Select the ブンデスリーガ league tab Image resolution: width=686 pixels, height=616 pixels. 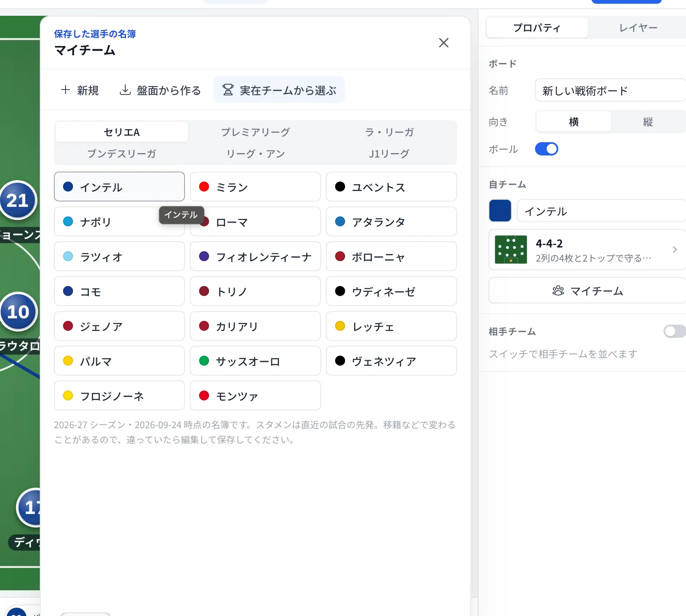click(x=122, y=154)
